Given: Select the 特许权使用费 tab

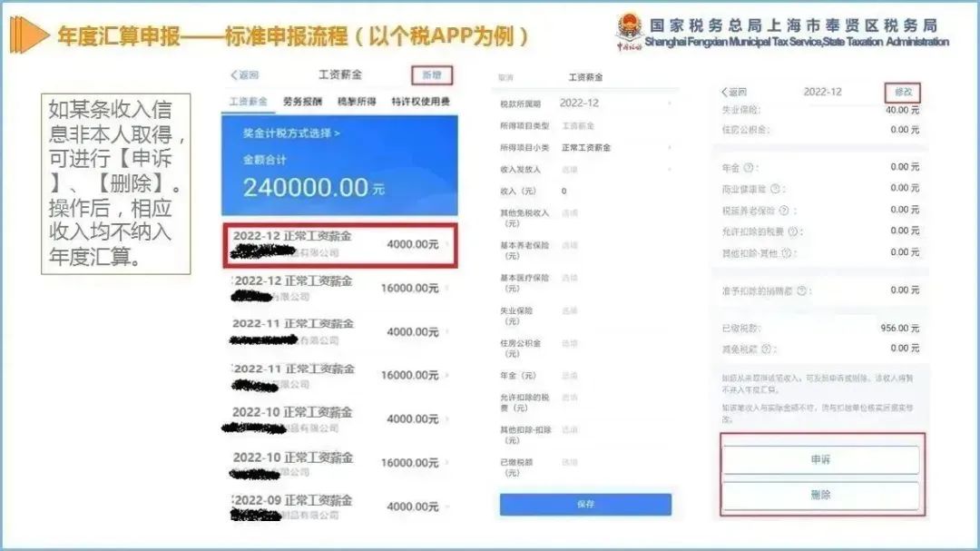Looking at the screenshot, I should point(421,102).
